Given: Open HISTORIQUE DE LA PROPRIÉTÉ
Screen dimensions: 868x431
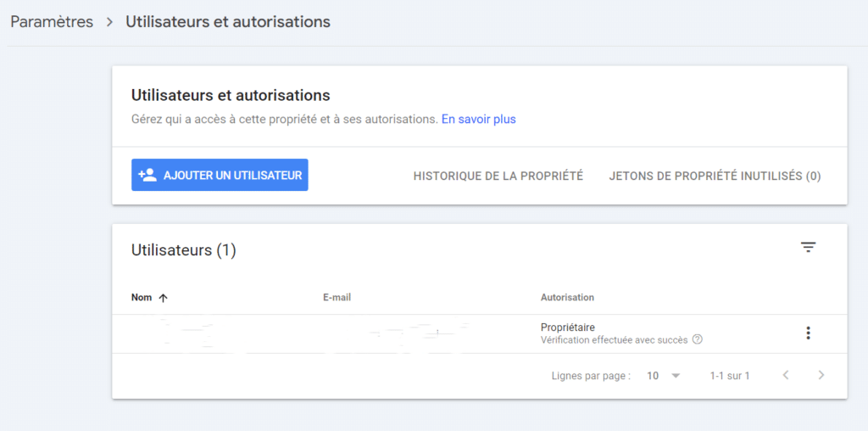Looking at the screenshot, I should click(x=498, y=176).
